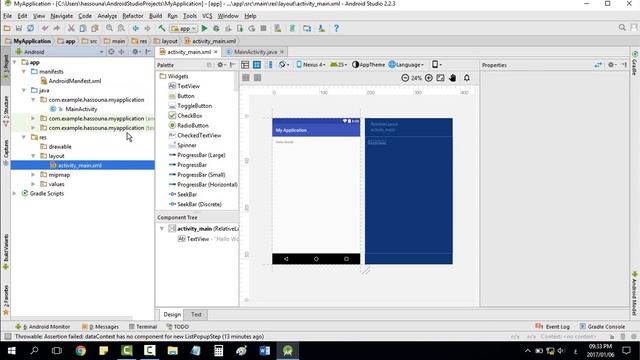The image size is (640, 360).
Task: Collapse the manifests folder
Action: click(24, 71)
